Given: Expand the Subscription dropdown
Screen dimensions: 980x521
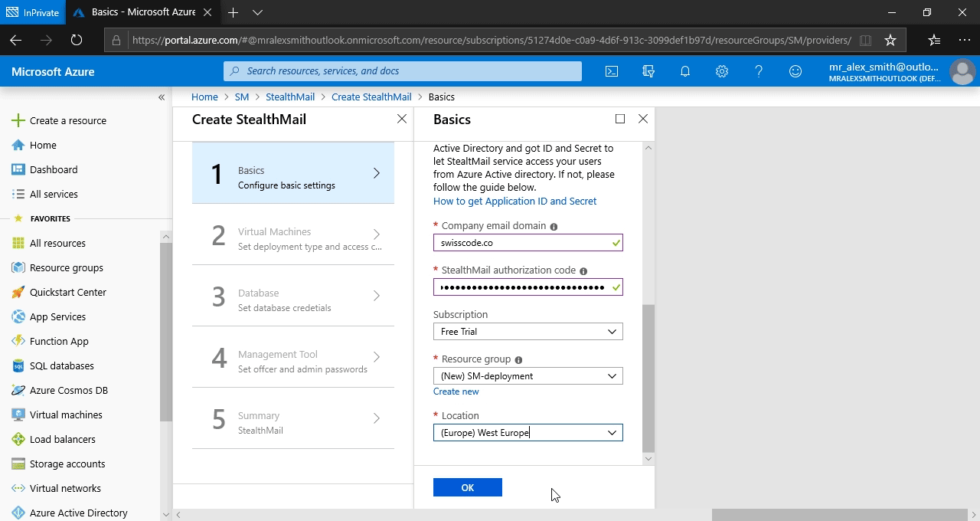Looking at the screenshot, I should [x=528, y=332].
